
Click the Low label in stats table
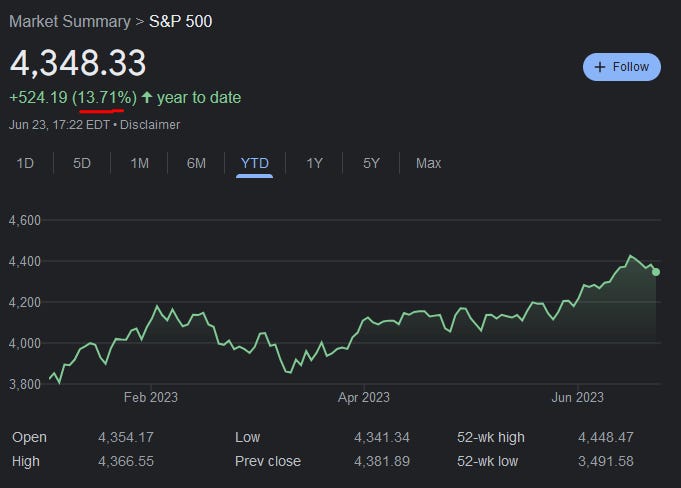248,437
